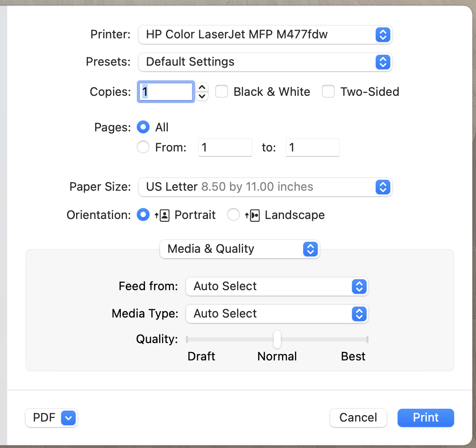Click the Copies stepper arrows
This screenshot has width=476, height=448.
(x=202, y=92)
